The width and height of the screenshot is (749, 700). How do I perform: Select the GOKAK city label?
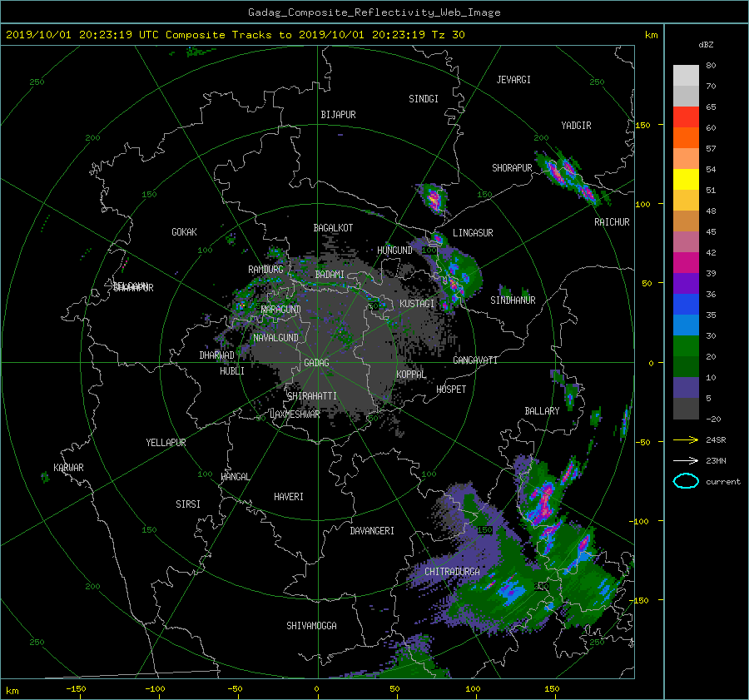pos(185,232)
